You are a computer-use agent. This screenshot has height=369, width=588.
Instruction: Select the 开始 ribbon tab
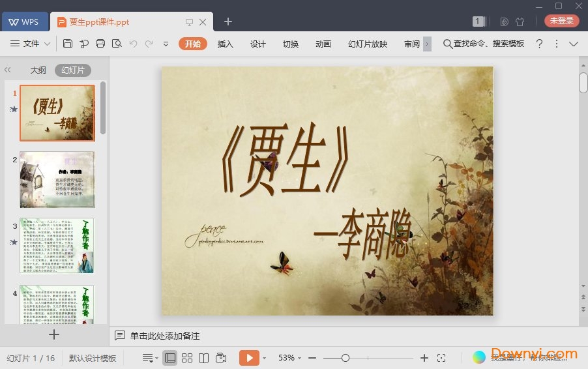(193, 44)
